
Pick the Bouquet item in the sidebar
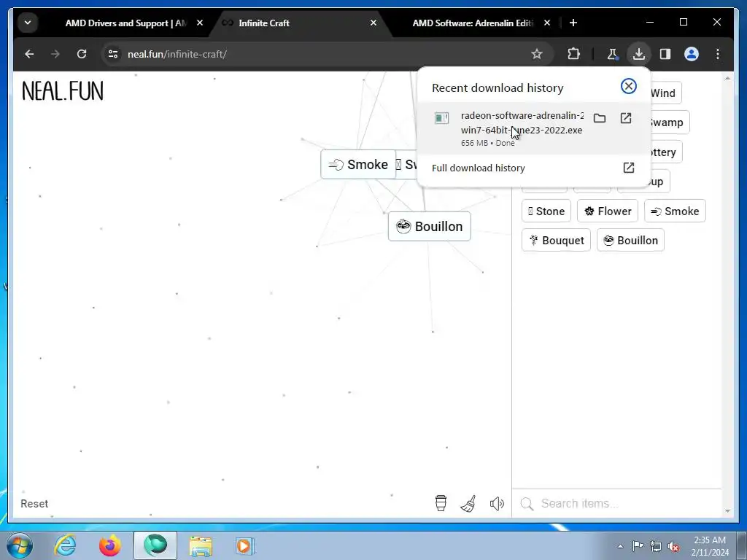(x=556, y=241)
